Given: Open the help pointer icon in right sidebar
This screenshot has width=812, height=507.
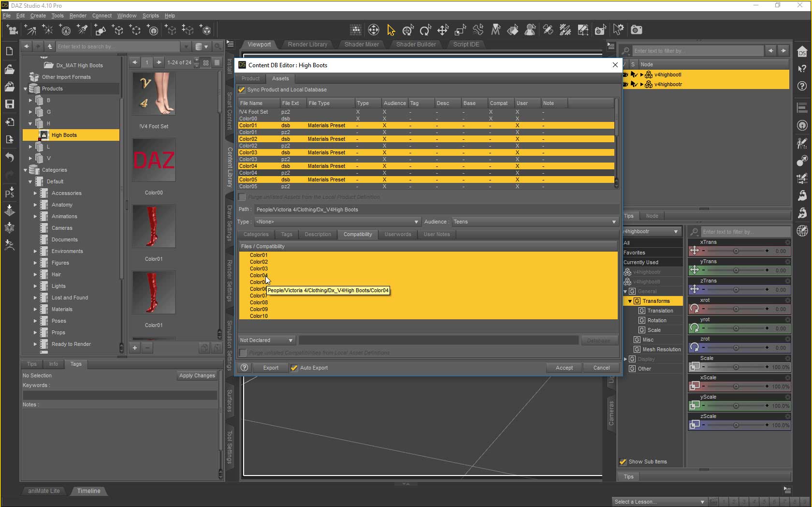Looking at the screenshot, I should 802,69.
